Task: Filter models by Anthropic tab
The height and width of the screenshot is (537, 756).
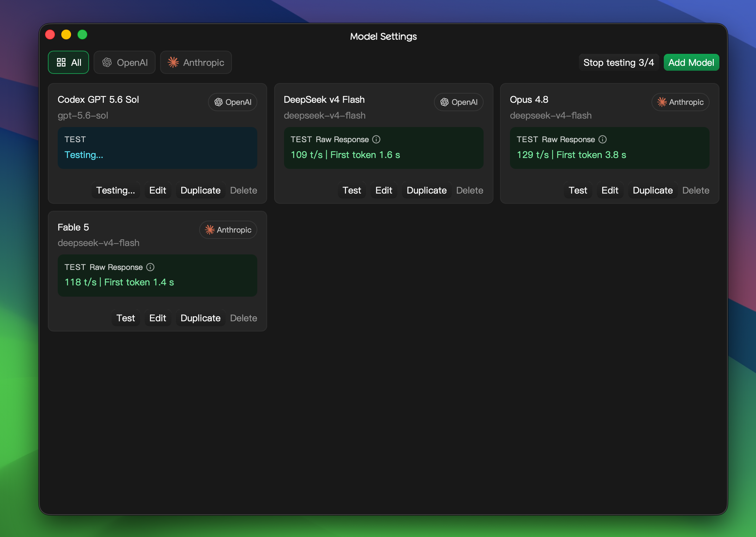Action: 196,62
